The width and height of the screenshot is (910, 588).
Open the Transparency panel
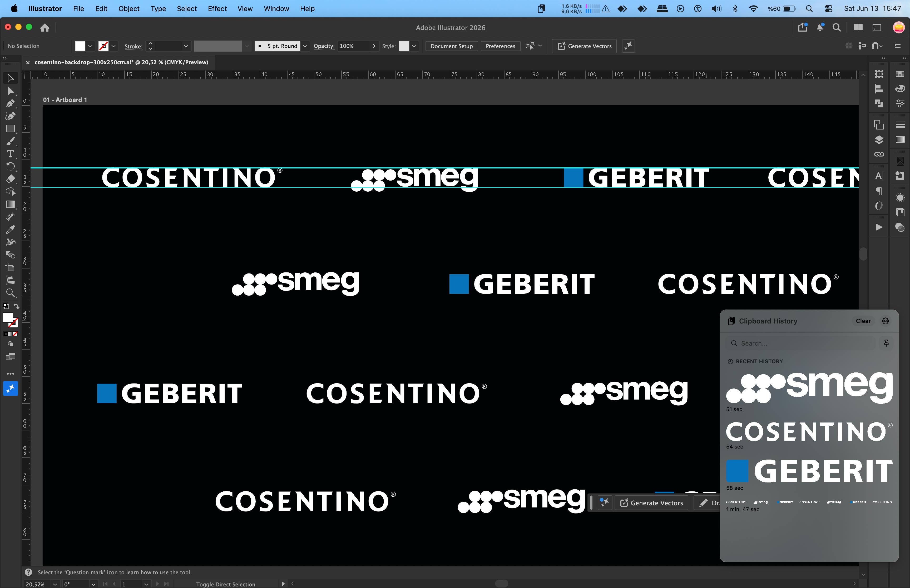[x=900, y=227]
